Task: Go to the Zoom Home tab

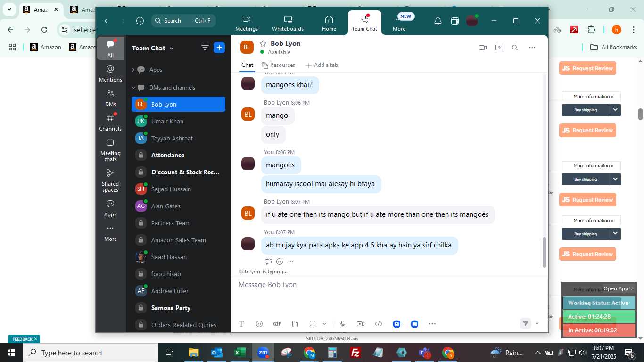Action: click(x=329, y=23)
